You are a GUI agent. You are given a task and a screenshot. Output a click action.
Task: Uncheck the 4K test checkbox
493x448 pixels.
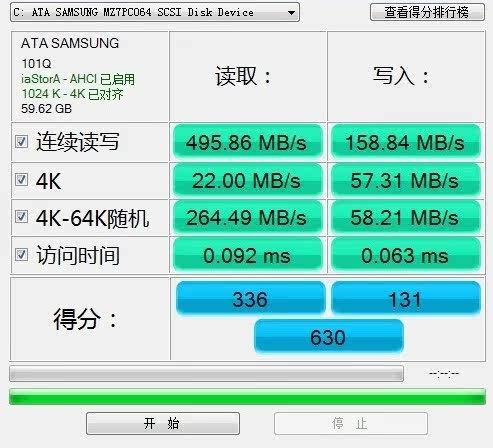coord(21,180)
